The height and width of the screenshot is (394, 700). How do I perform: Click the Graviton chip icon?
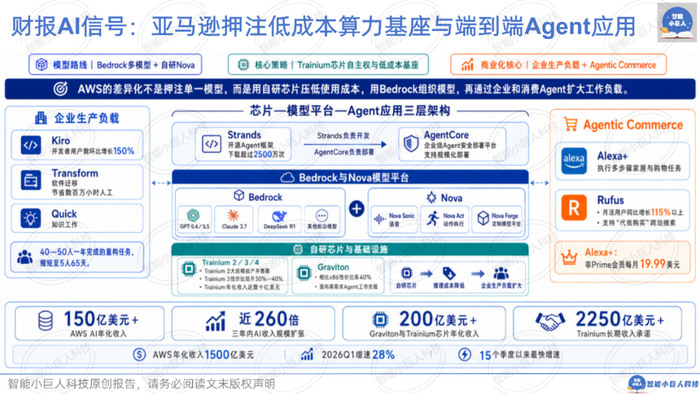coord(304,272)
